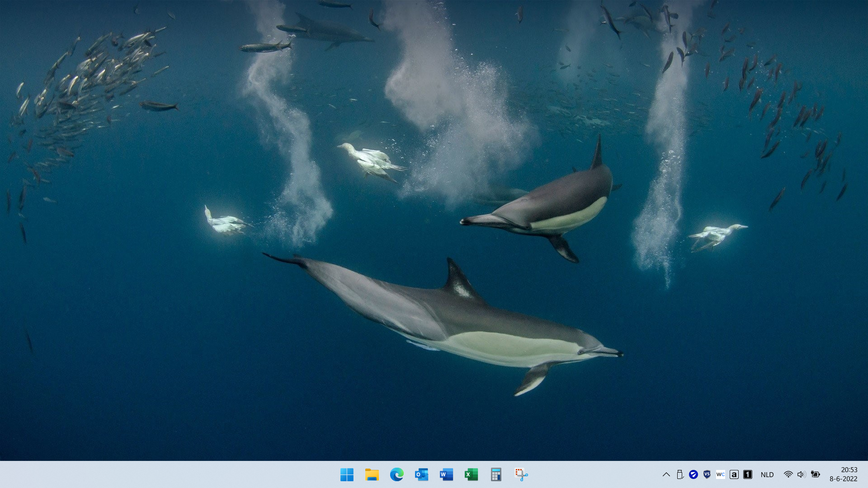Open Outlook from the taskbar
The image size is (868, 488).
[421, 474]
